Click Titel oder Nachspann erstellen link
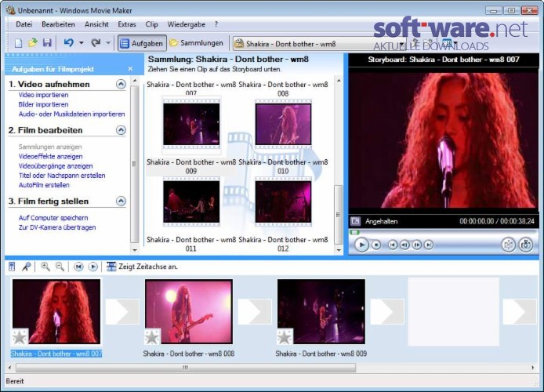Screen dimensions: 544x392 [x=62, y=176]
